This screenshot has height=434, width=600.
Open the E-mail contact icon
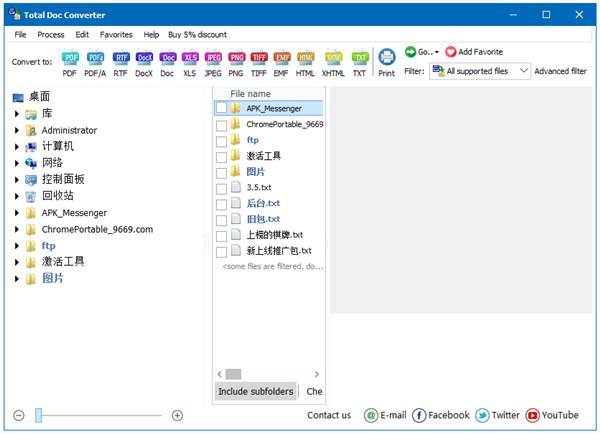(x=371, y=415)
